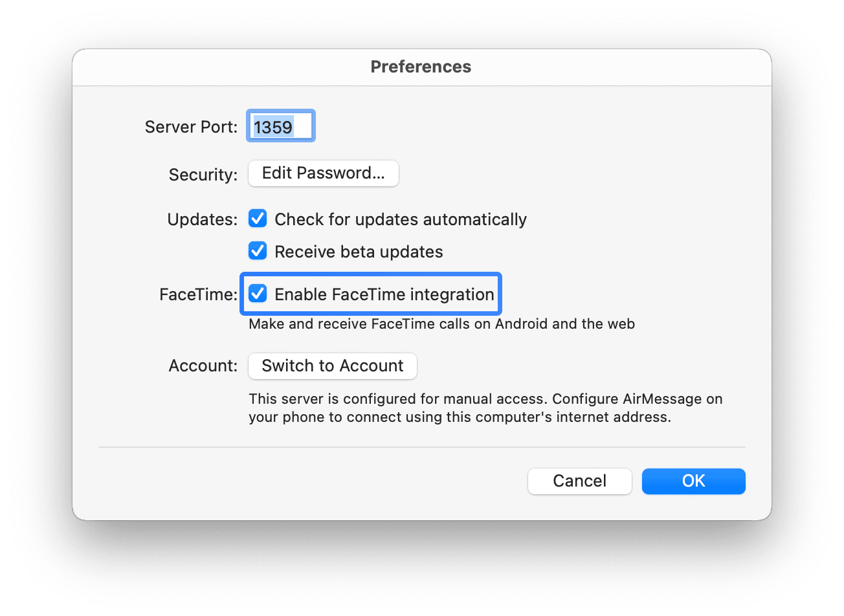Click the "Check for updates automatically" label text
This screenshot has width=844, height=616.
(401, 219)
